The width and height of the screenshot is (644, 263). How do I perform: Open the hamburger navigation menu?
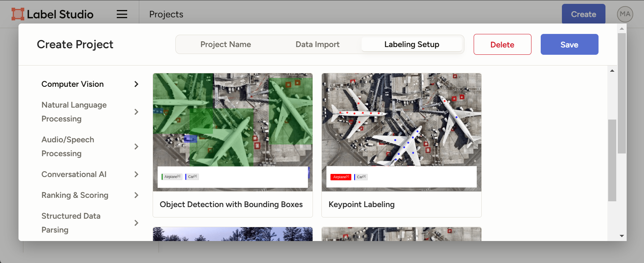click(x=122, y=14)
